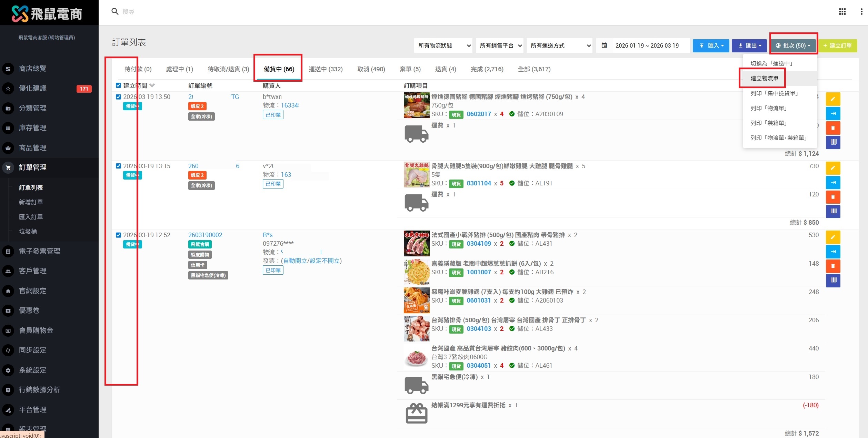Toggle the select-all checkbox beside 建立時間
The image size is (868, 438).
[x=118, y=85]
